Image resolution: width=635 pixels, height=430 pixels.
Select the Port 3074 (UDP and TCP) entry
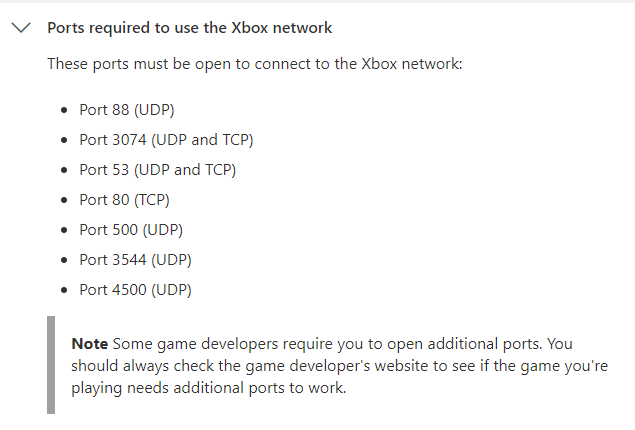[x=159, y=140]
